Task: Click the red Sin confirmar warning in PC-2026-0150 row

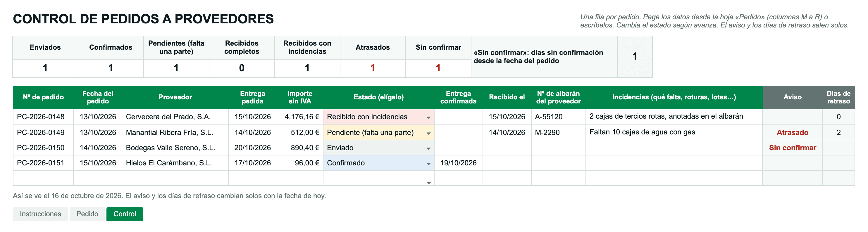Action: [793, 148]
